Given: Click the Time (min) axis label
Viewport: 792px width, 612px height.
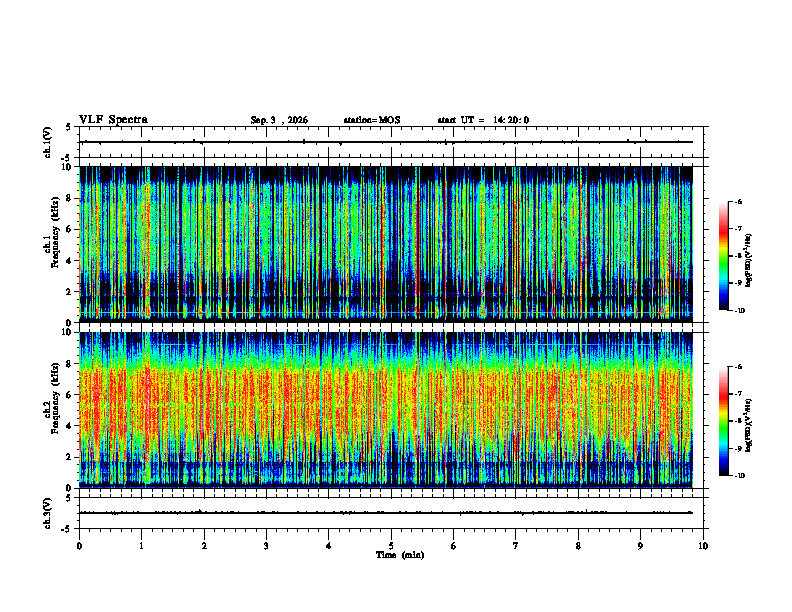Looking at the screenshot, I should [x=400, y=555].
